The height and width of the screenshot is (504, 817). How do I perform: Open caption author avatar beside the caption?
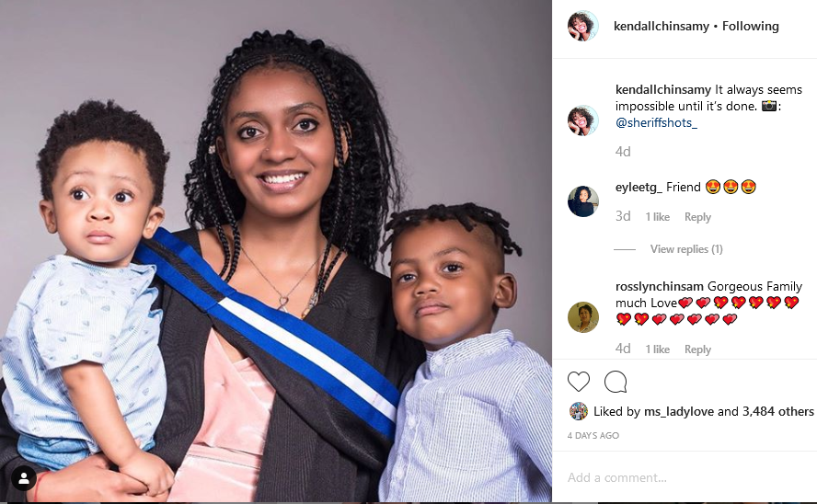pyautogui.click(x=583, y=120)
